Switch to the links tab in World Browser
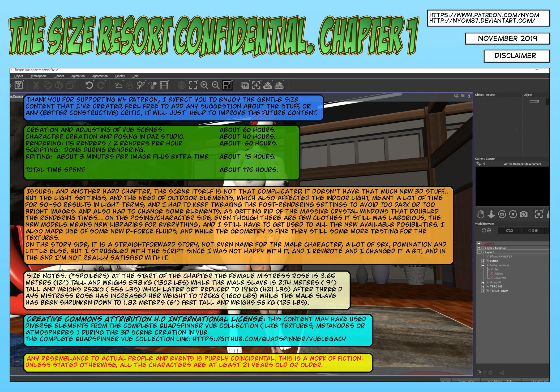This screenshot has width=560, height=392. [509, 231]
